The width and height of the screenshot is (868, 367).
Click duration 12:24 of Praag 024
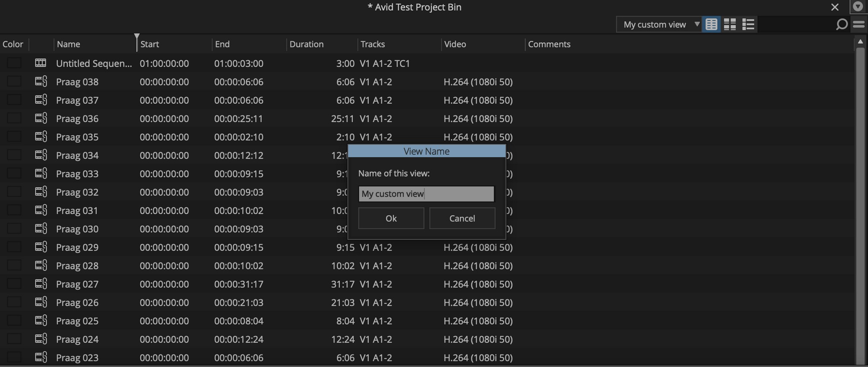pos(343,339)
